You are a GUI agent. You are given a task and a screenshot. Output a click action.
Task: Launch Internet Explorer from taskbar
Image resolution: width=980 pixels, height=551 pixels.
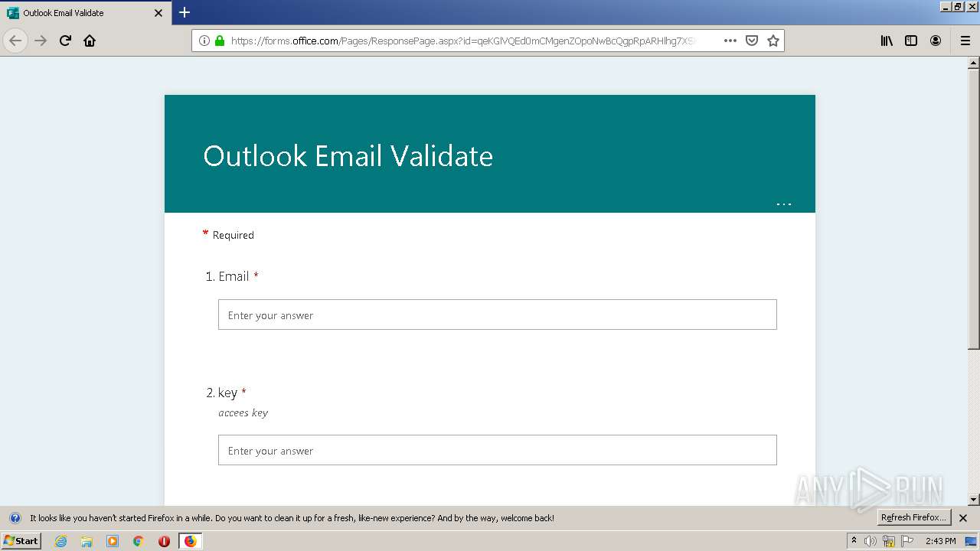tap(61, 541)
